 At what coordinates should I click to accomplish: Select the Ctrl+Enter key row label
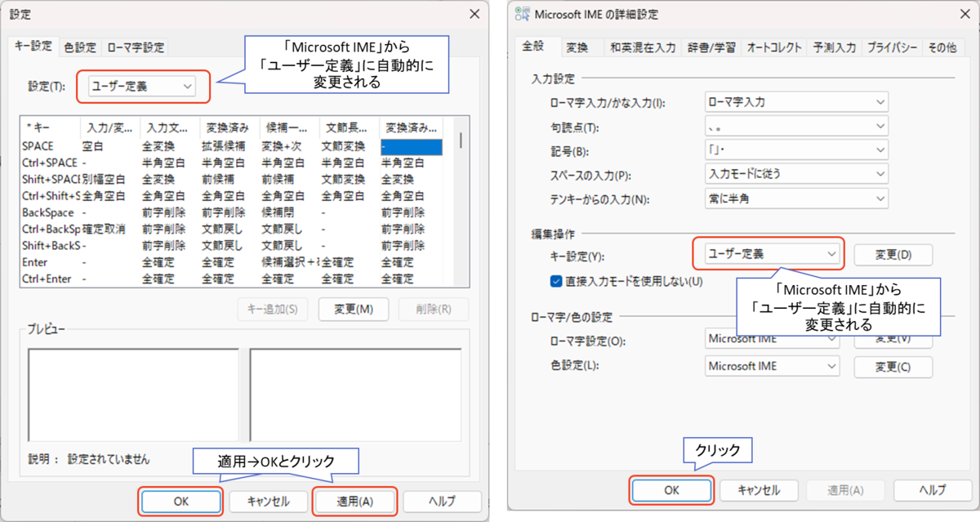47,279
